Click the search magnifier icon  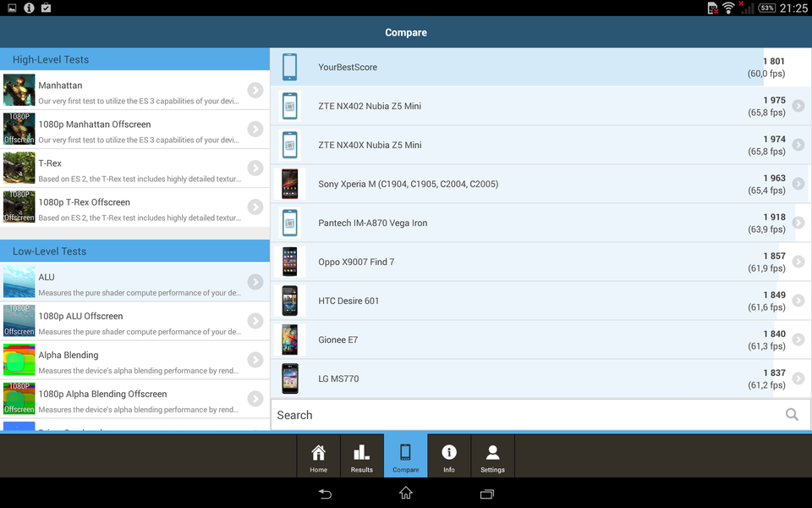tap(792, 415)
